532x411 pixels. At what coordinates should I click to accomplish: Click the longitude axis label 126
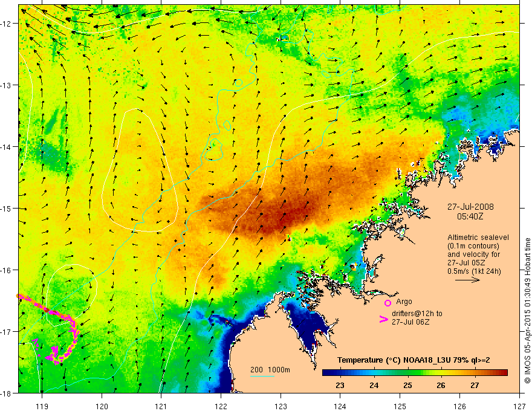pos(459,406)
